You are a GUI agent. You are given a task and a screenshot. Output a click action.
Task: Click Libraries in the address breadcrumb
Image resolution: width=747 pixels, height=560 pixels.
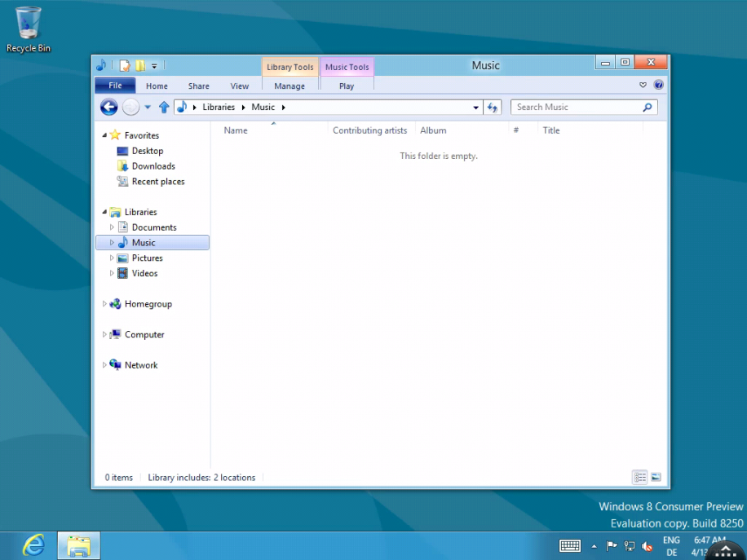(219, 107)
